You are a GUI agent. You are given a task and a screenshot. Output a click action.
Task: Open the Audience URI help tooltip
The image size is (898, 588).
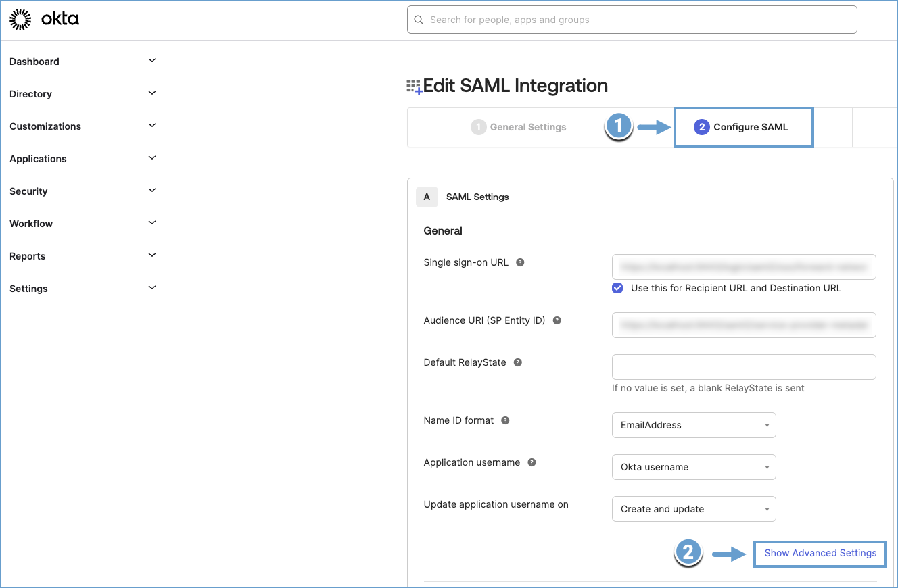(x=556, y=320)
